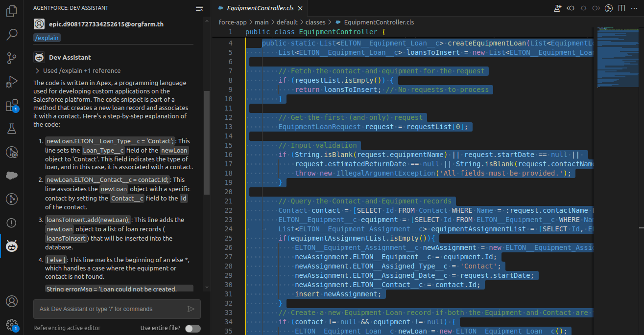Open the split editor icon
This screenshot has height=335, width=644.
click(x=621, y=8)
